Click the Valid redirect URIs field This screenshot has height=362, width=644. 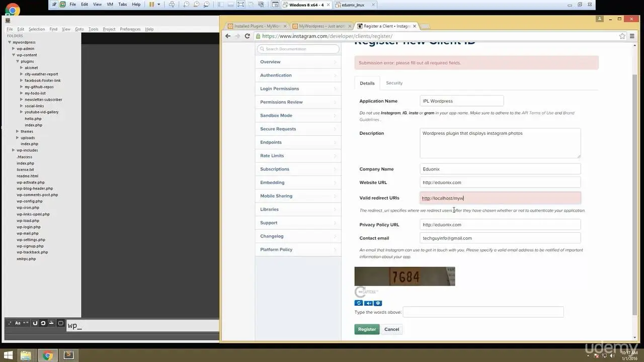tap(500, 198)
